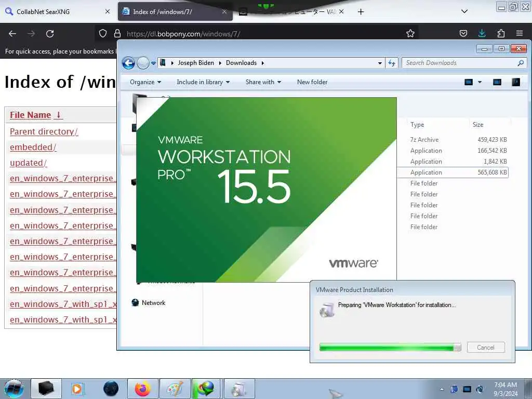Select the 565,608 KB Application row
This screenshot has height=399, width=532.
pyautogui.click(x=453, y=172)
